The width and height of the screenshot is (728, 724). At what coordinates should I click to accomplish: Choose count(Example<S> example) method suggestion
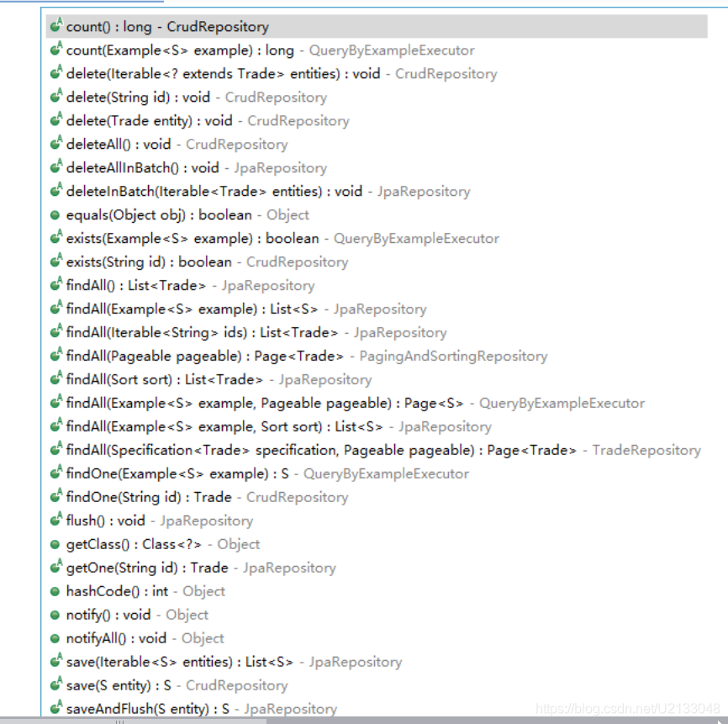[377, 50]
